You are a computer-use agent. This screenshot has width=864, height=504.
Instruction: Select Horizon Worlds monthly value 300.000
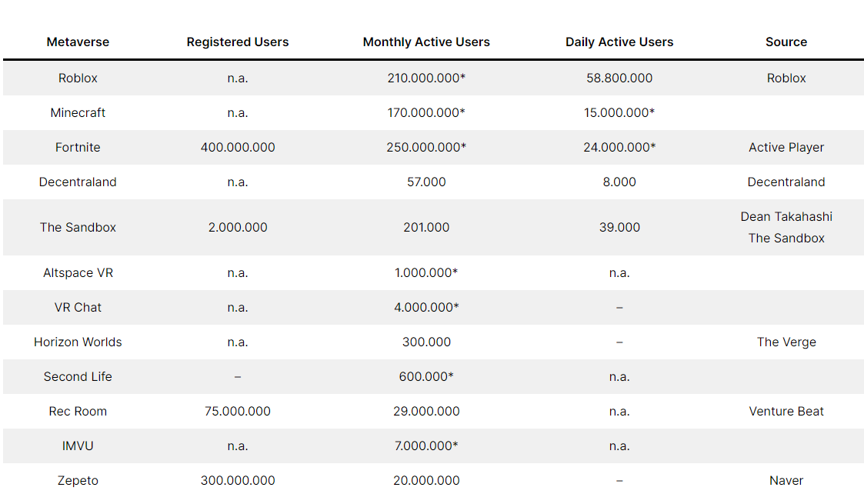[426, 342]
